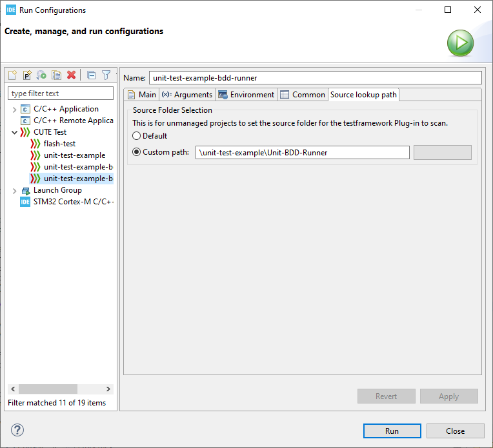Click the Run button
This screenshot has height=448, width=493.
392,431
